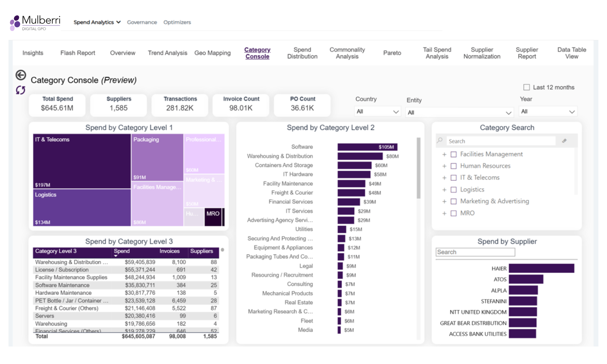Image resolution: width=607 pixels, height=364 pixels.
Task: Switch to the Trend Analysis tab
Action: click(x=167, y=53)
